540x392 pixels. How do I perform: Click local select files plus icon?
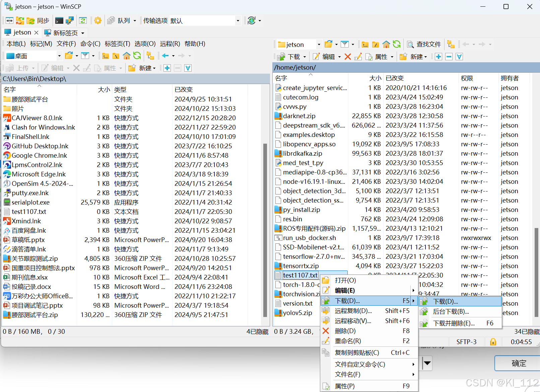pos(167,68)
